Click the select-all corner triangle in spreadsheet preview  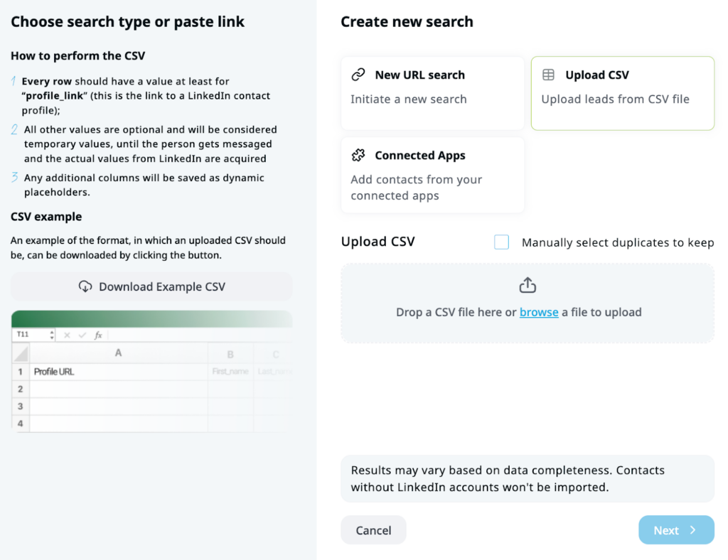pos(21,353)
